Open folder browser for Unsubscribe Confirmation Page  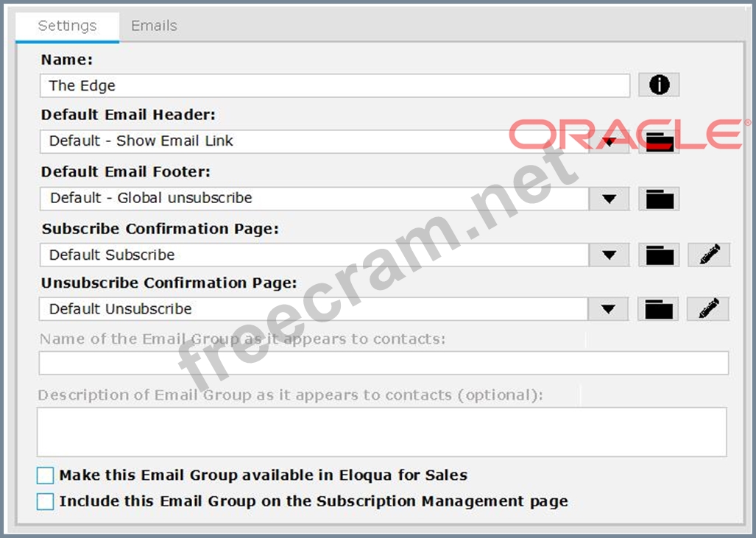tap(659, 309)
